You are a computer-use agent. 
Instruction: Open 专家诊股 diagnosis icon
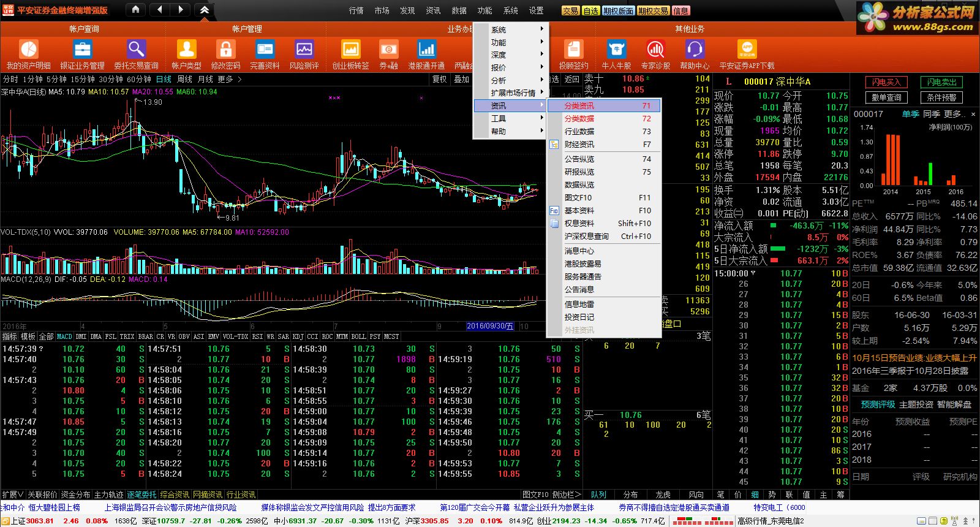[655, 50]
